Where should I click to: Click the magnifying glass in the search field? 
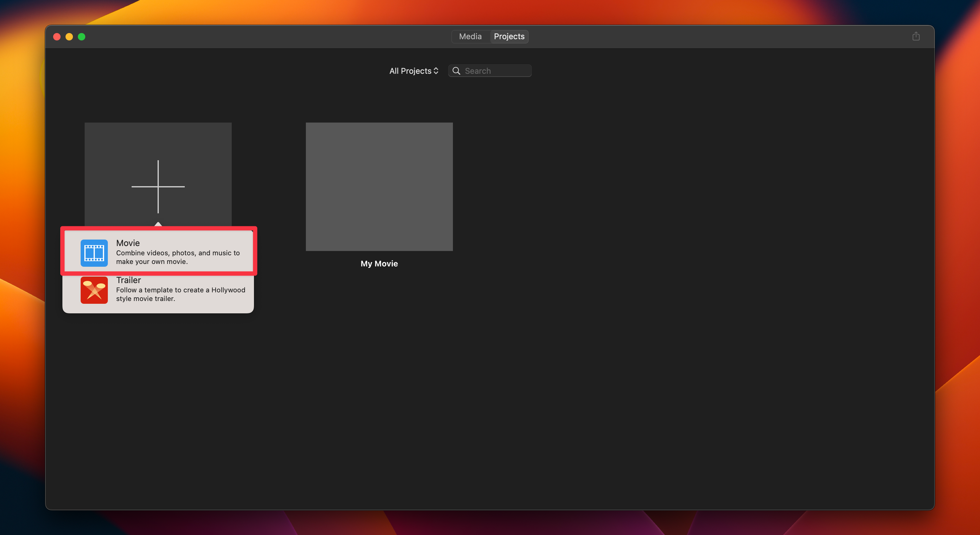coord(457,71)
